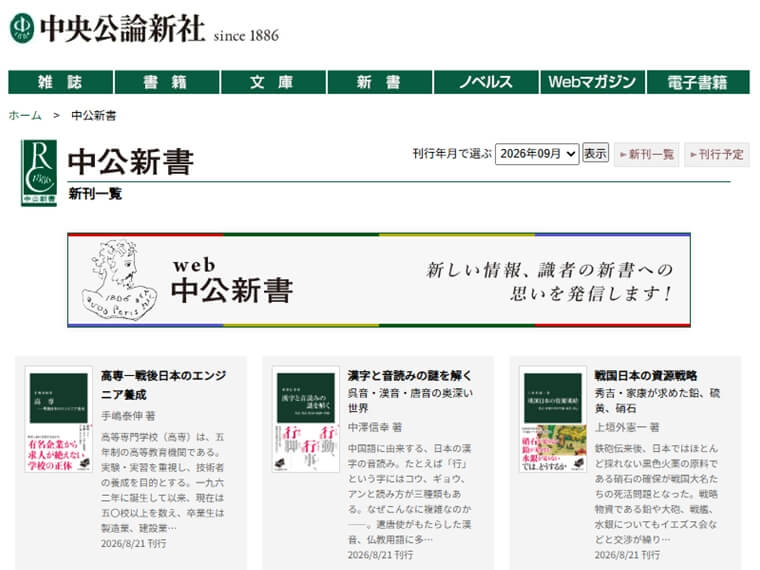
Task: Open the ノベルス navigation tab
Action: [486, 82]
